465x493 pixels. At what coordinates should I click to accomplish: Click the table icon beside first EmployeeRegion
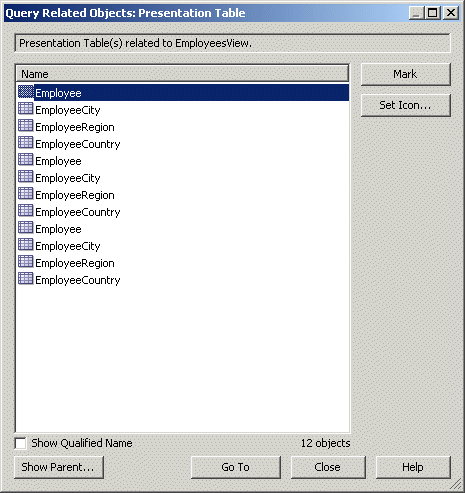[26, 126]
